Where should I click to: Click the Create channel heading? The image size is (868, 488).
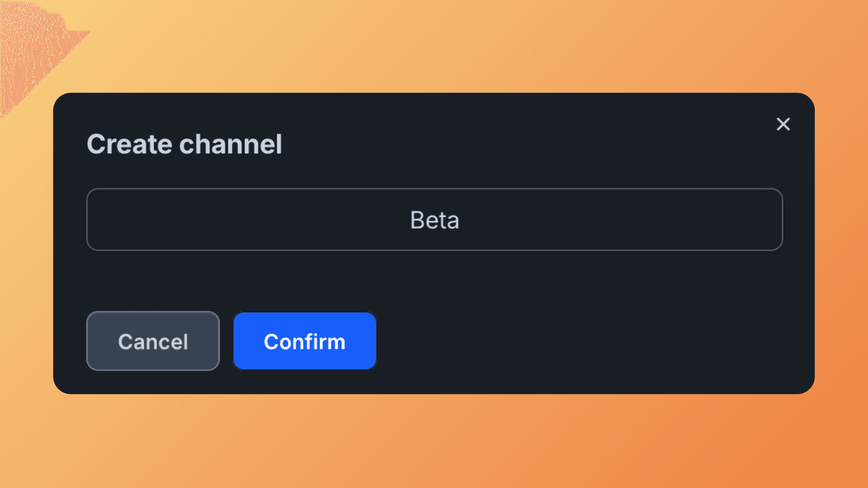point(184,144)
